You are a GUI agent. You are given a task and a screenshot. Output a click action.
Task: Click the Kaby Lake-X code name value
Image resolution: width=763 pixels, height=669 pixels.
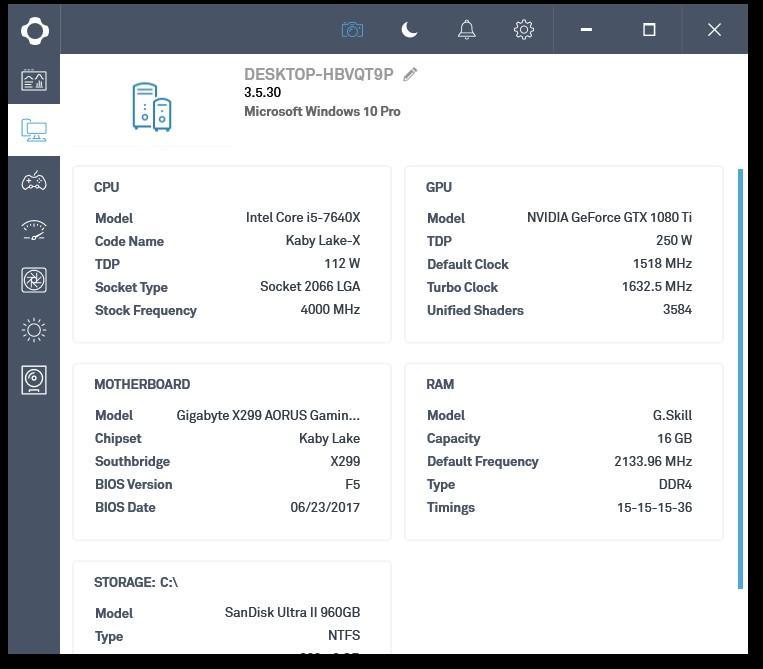point(323,240)
